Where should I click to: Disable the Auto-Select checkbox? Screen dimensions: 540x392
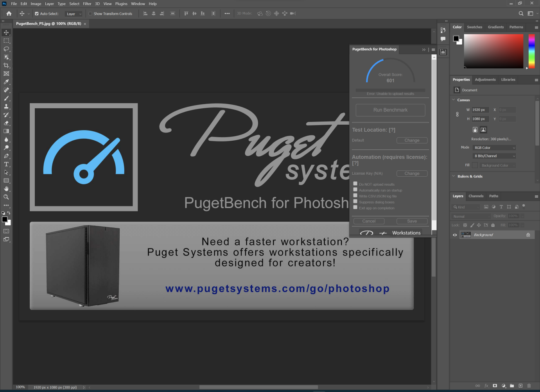37,14
